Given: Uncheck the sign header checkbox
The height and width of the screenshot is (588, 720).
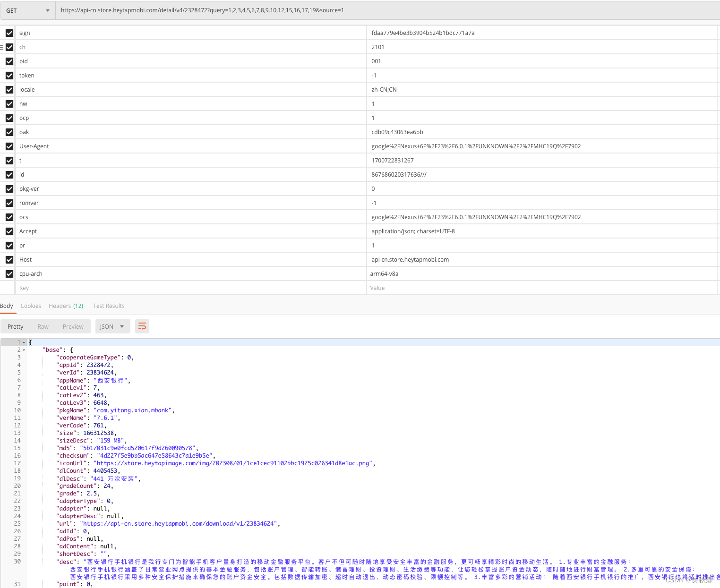Looking at the screenshot, I should tap(9, 33).
